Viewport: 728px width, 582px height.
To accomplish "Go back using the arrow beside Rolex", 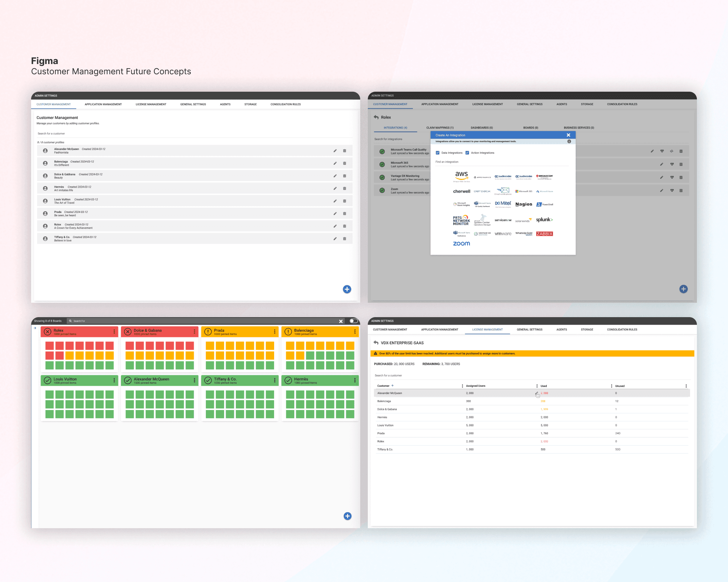I will coord(376,117).
